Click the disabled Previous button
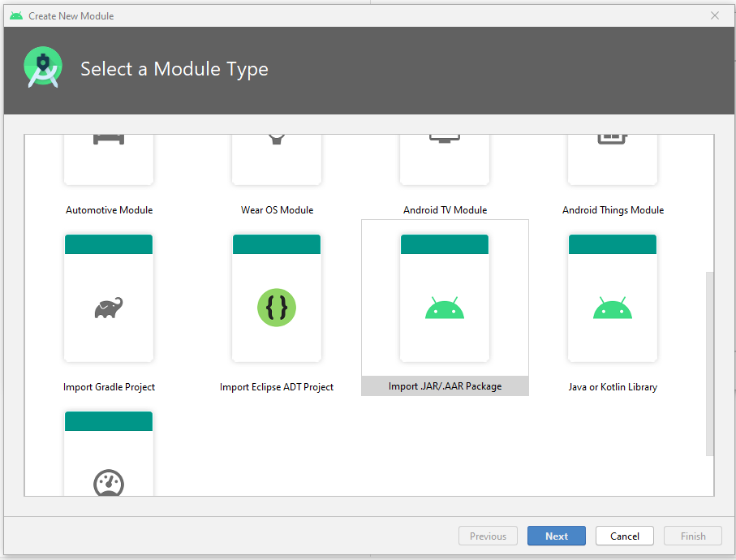The width and height of the screenshot is (736, 560). (488, 536)
